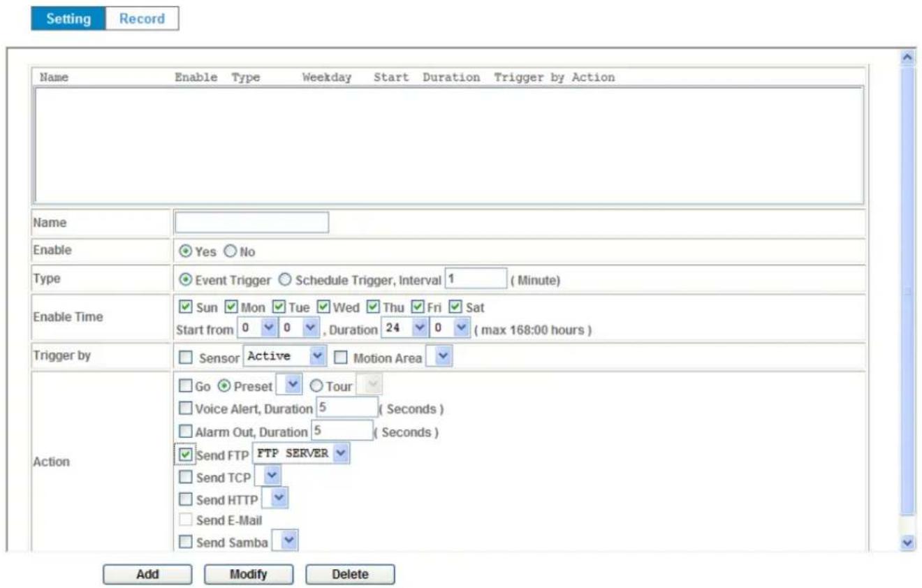This screenshot has height=588, width=922.
Task: Choose Schedule Trigger type
Action: 284,280
